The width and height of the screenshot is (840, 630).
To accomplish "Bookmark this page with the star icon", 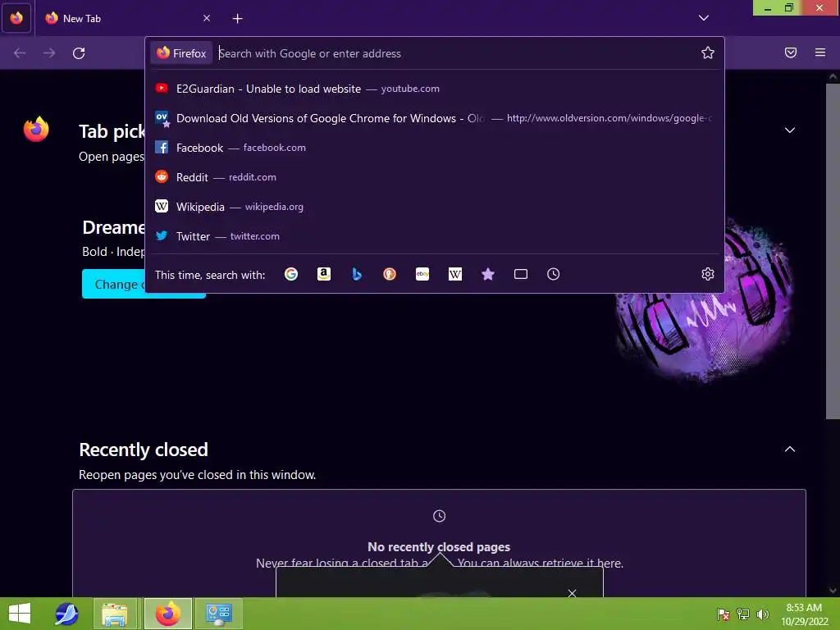I will tap(708, 52).
